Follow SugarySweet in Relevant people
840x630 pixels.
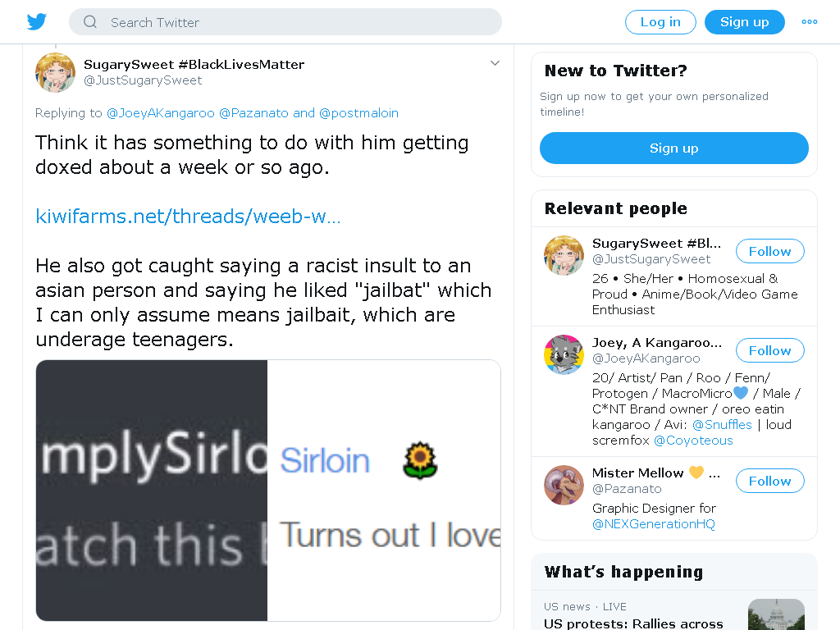point(769,251)
